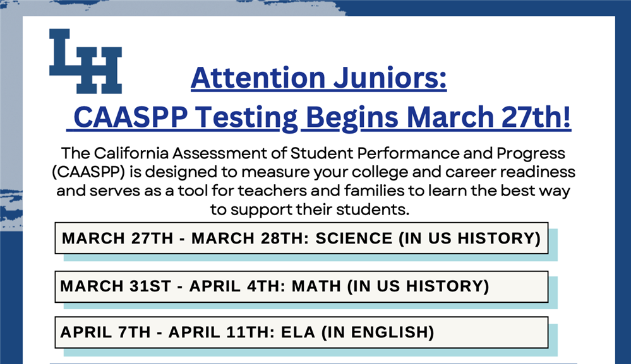Click the LH school logo
The height and width of the screenshot is (364, 631).
(86, 61)
